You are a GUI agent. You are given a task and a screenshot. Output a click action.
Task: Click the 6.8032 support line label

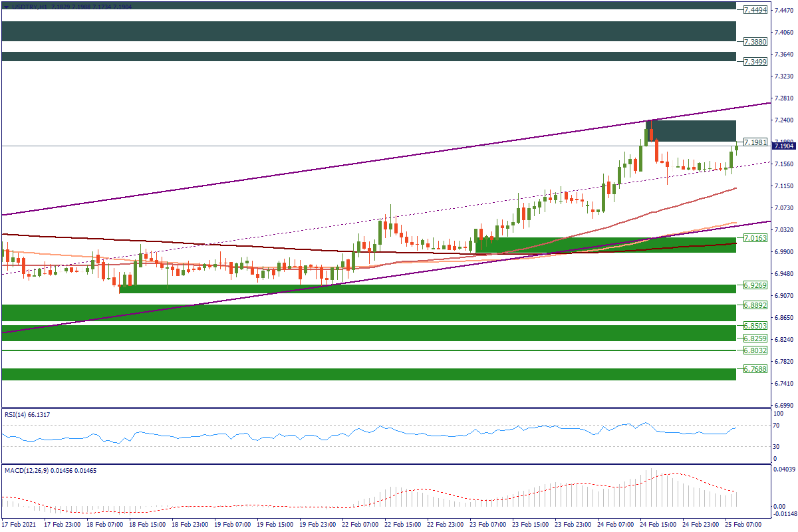[756, 350]
